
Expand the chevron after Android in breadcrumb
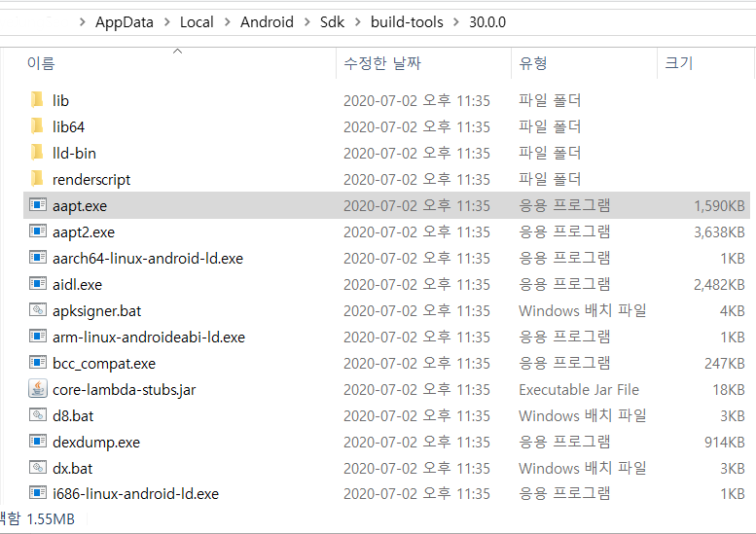pos(307,22)
